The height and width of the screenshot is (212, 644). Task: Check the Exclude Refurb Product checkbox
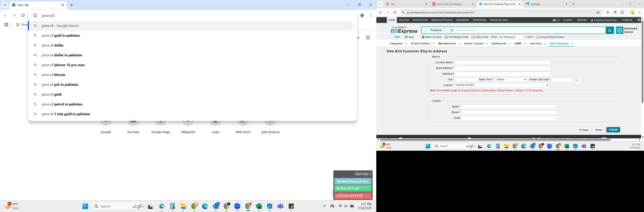[537, 37]
